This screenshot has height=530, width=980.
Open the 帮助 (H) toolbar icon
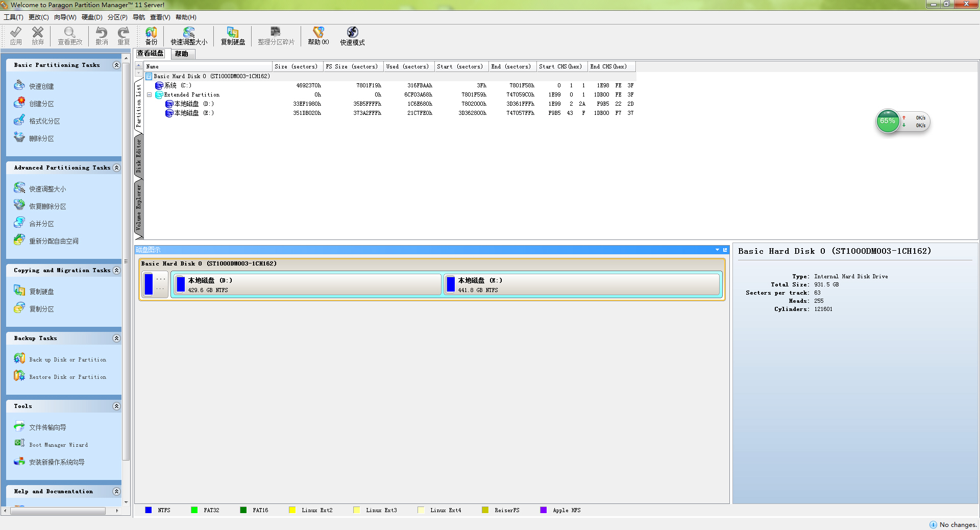(x=318, y=36)
